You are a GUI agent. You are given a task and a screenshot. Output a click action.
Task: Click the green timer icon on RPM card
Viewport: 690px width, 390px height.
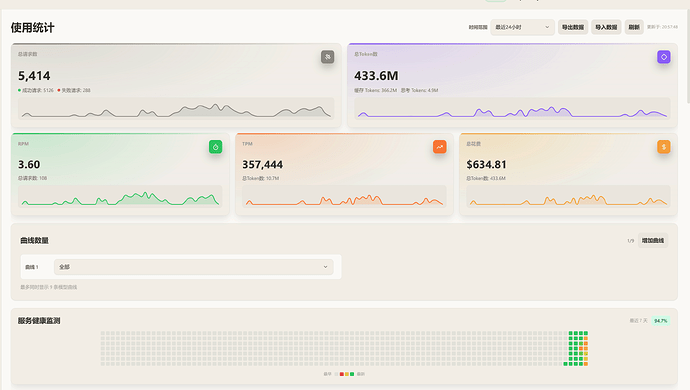click(216, 147)
